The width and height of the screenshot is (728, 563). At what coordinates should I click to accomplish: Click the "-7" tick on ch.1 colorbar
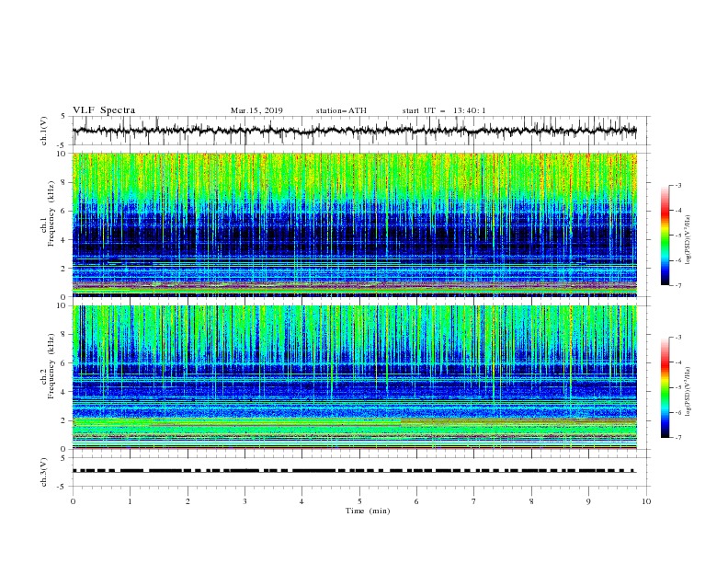(677, 285)
